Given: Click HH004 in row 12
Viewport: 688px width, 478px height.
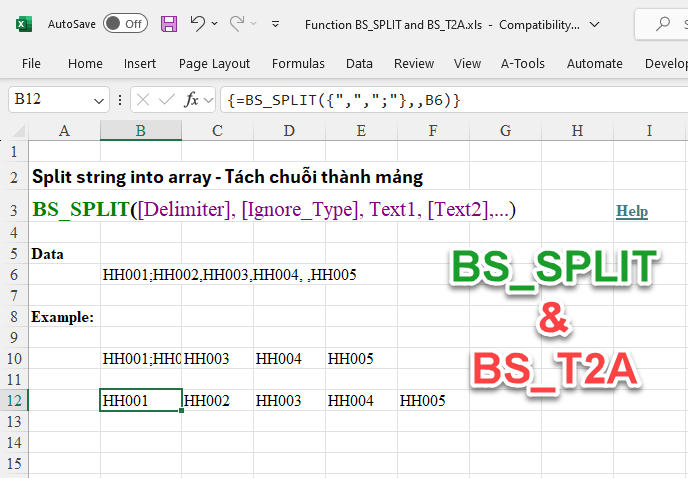Looking at the screenshot, I should point(351,401).
